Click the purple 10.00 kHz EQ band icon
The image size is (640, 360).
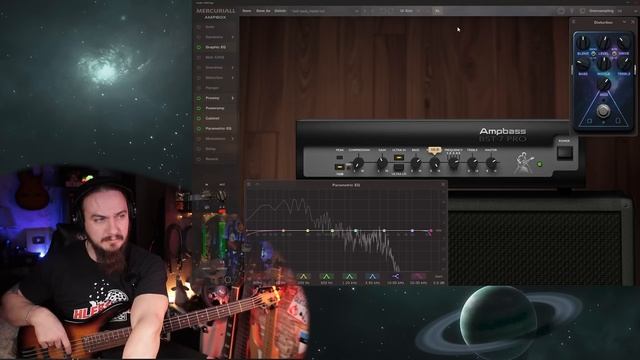click(x=395, y=277)
